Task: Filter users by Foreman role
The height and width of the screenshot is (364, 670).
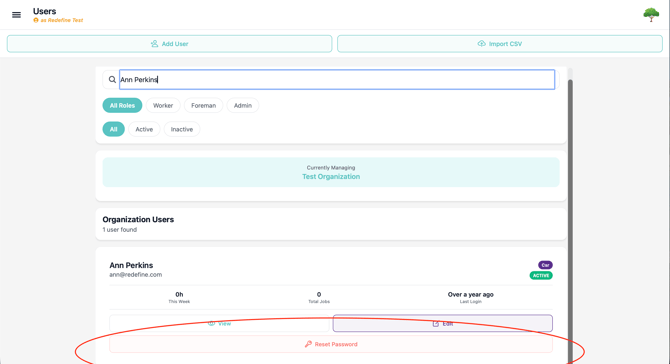Action: [203, 106]
